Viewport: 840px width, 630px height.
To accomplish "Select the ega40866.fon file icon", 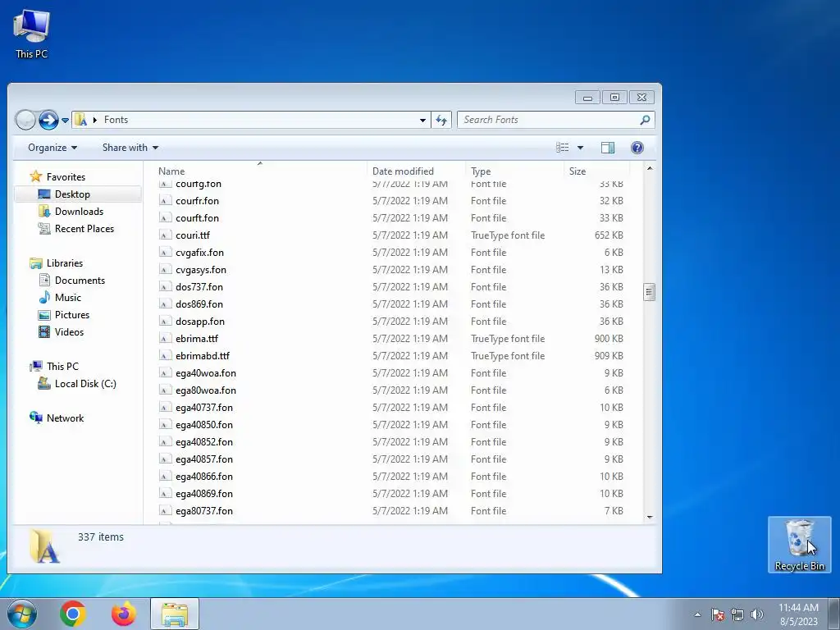I will pyautogui.click(x=165, y=477).
